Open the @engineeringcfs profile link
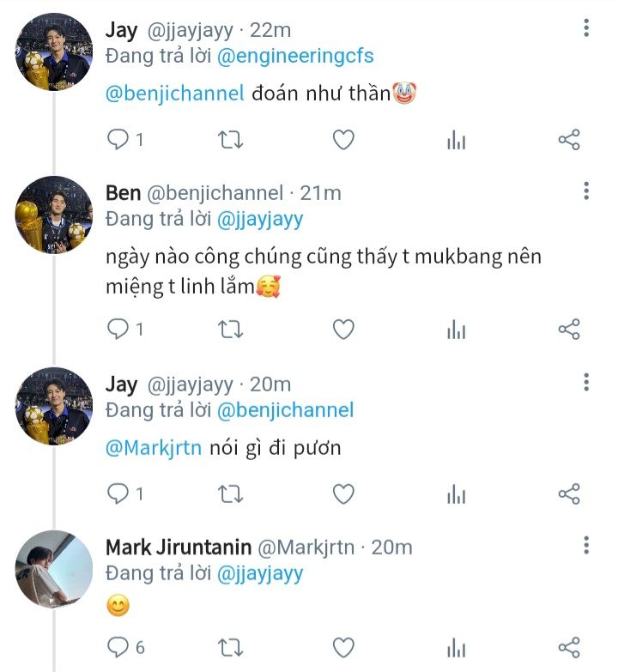The height and width of the screenshot is (672, 618). pos(297,56)
